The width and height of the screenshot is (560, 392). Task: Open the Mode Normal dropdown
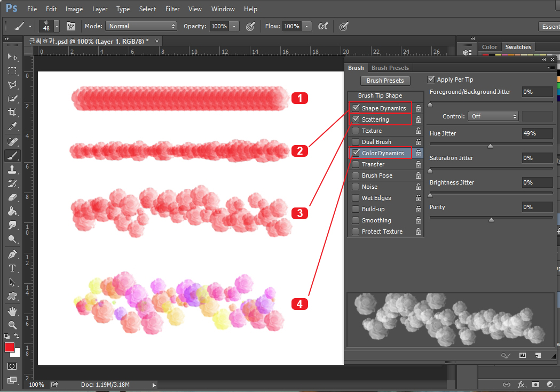tap(141, 26)
